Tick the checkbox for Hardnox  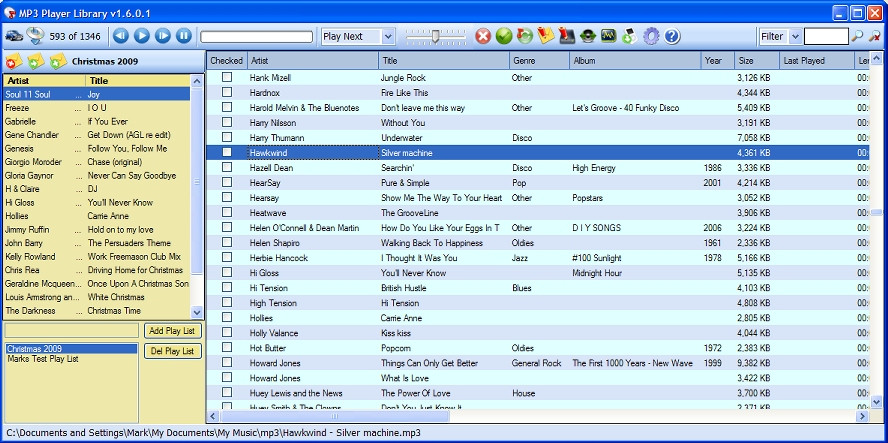tap(227, 92)
